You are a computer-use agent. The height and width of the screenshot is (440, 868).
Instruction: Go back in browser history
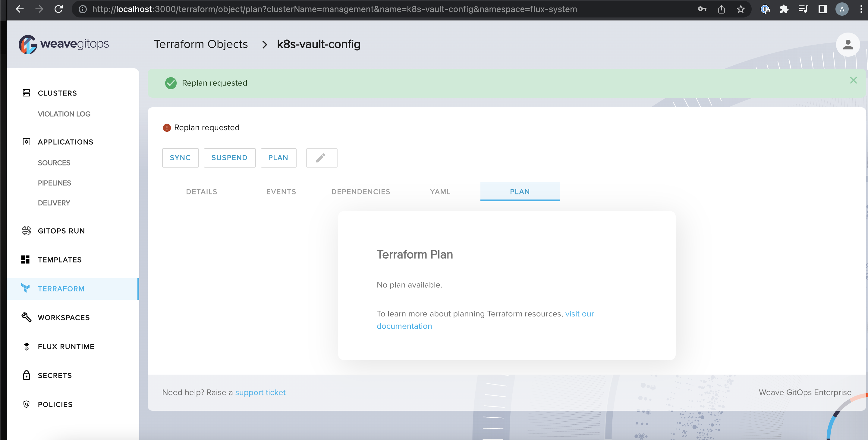20,9
